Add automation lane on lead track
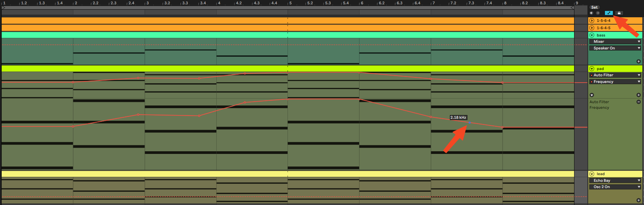 (x=638, y=200)
